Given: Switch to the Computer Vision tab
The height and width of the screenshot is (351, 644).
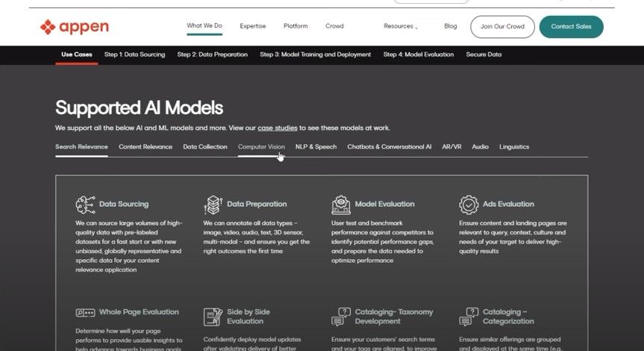Looking at the screenshot, I should pos(261,146).
